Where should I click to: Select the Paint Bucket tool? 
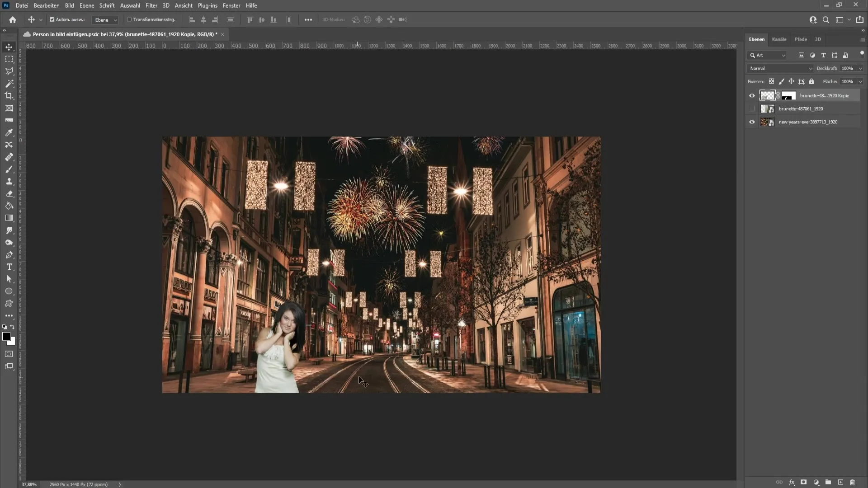[9, 206]
